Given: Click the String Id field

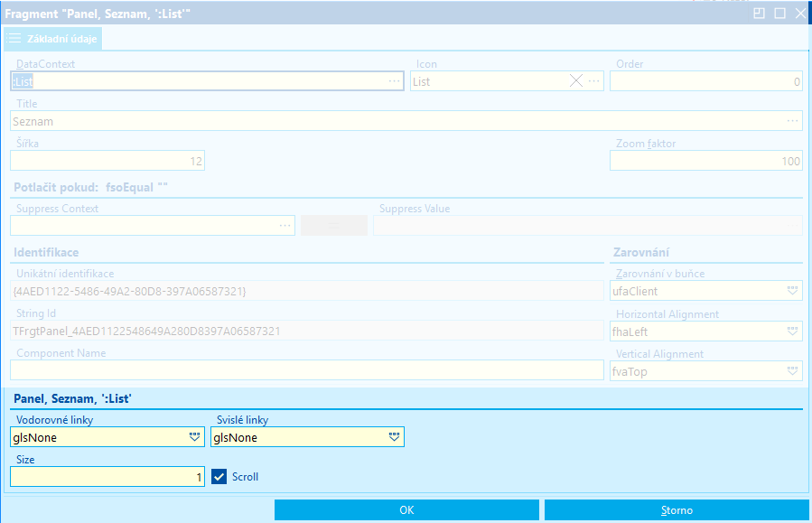Looking at the screenshot, I should pos(307,331).
